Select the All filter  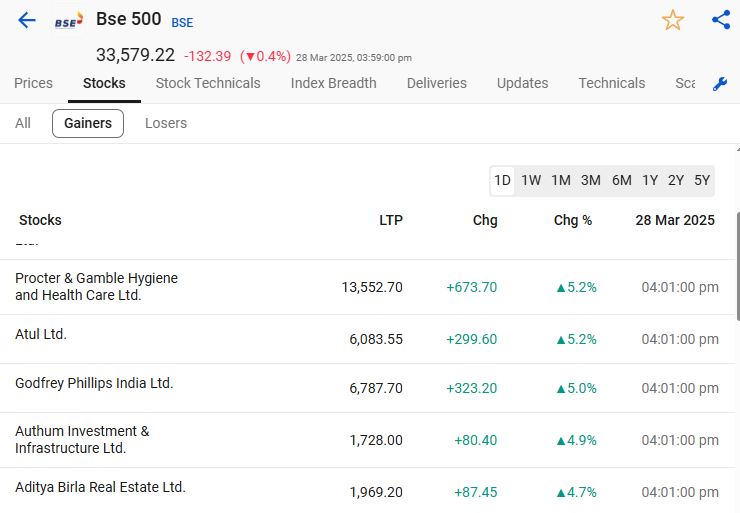click(x=23, y=123)
